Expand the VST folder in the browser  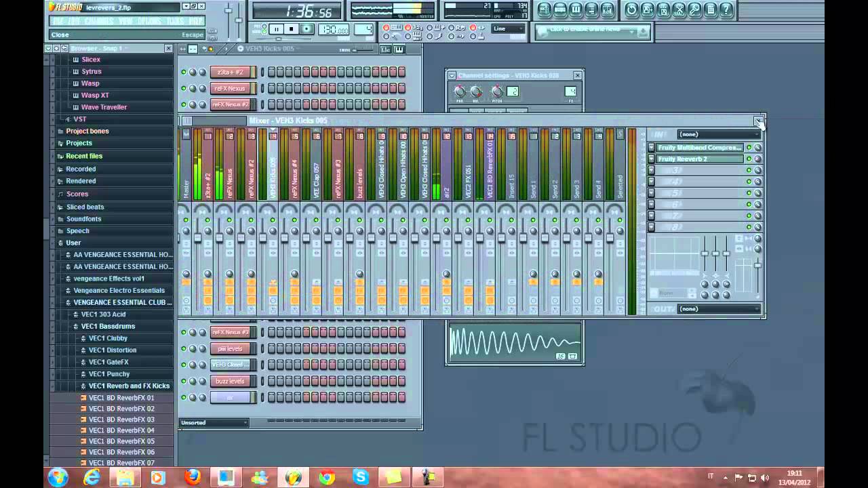click(80, 119)
